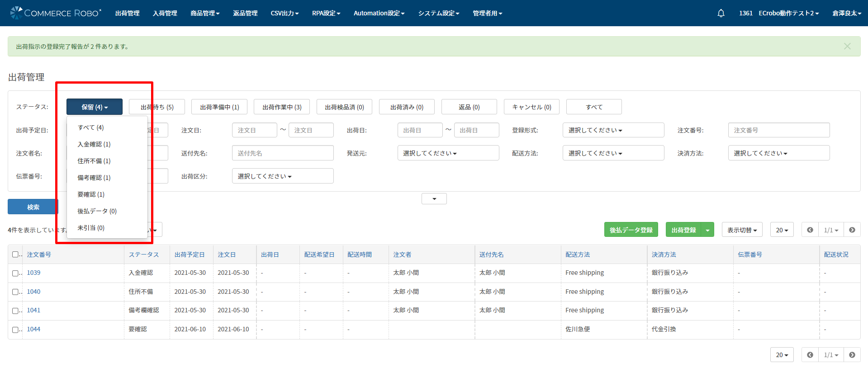
Task: Open the top 1/1 page selector
Action: tap(831, 230)
